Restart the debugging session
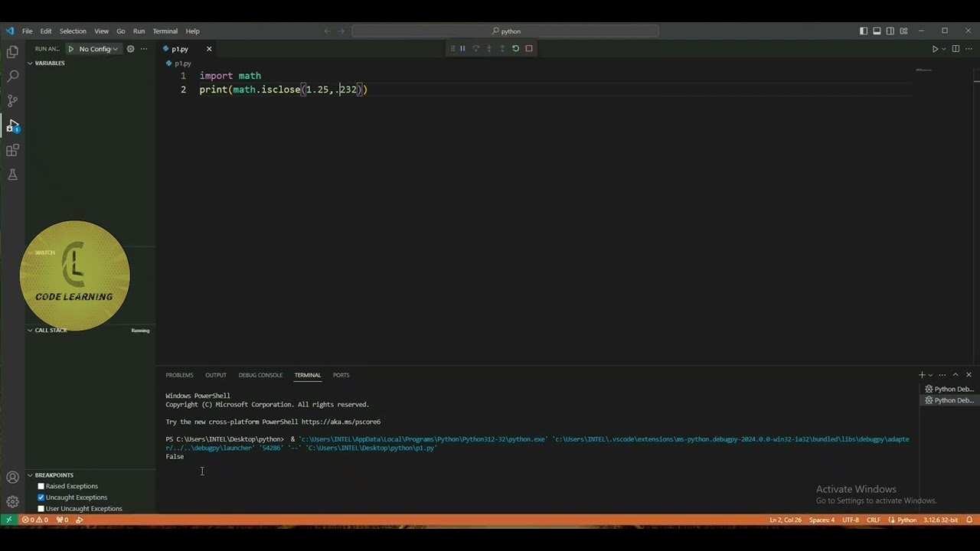 (515, 48)
